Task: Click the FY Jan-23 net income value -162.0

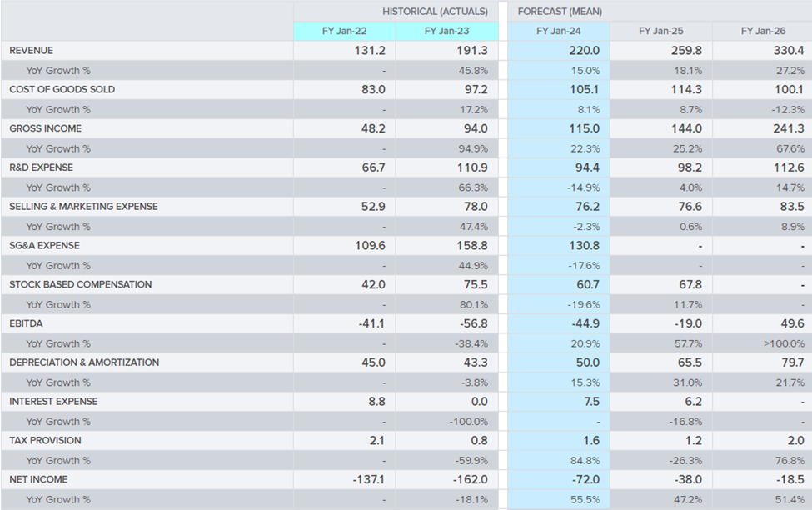Action: (x=471, y=479)
